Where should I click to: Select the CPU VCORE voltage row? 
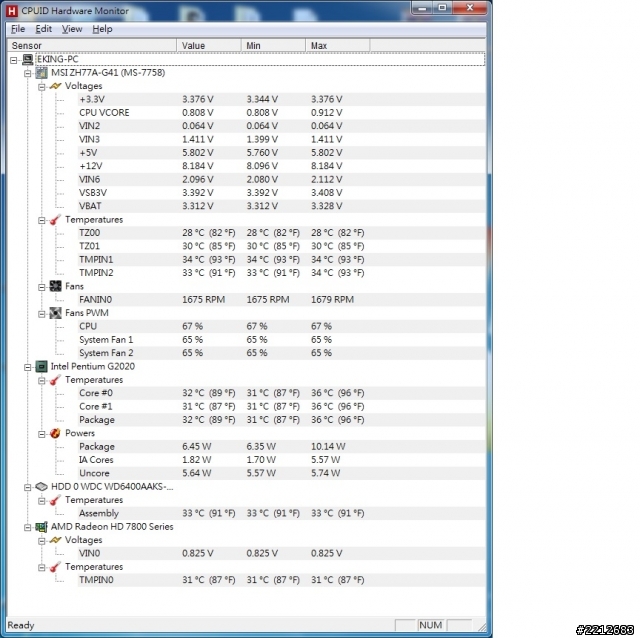282,113
